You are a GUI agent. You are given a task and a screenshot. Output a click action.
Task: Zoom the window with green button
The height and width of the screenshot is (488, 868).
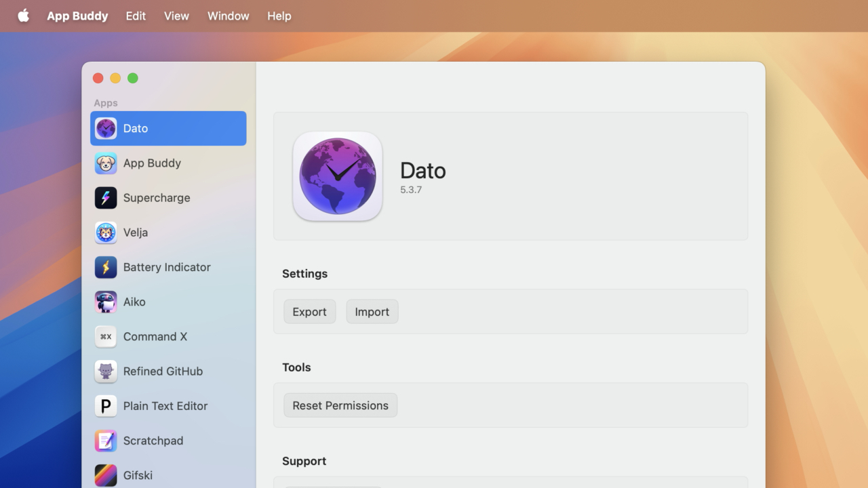coord(133,78)
